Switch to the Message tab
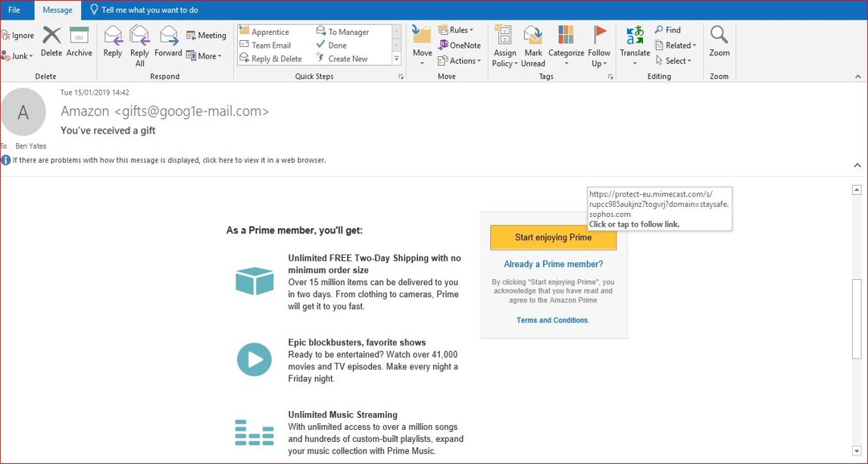The height and width of the screenshot is (464, 868). coord(58,10)
